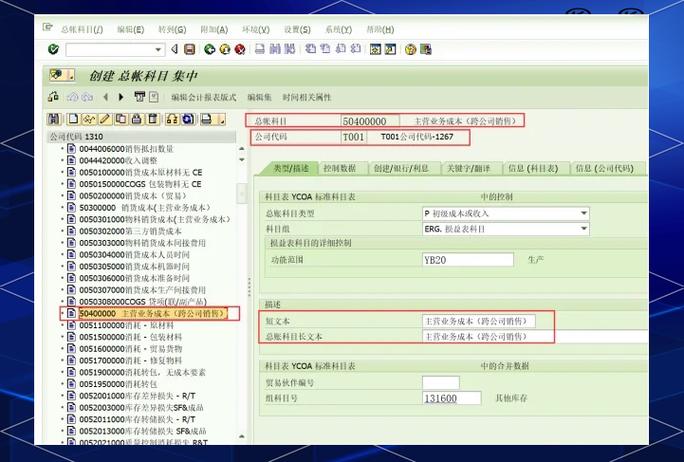Open a new session with Create Session icon
Viewport: 684px width, 462px height.
point(375,49)
